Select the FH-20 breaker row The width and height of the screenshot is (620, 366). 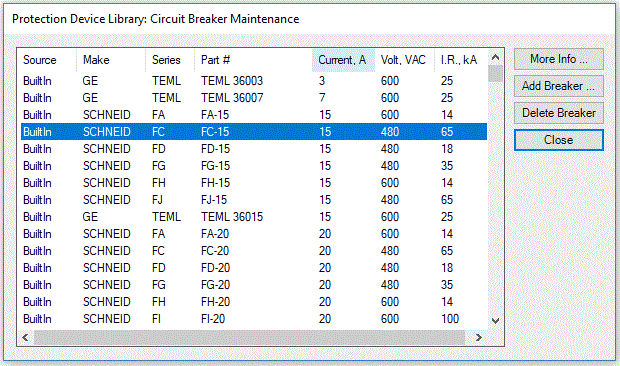coord(254,302)
